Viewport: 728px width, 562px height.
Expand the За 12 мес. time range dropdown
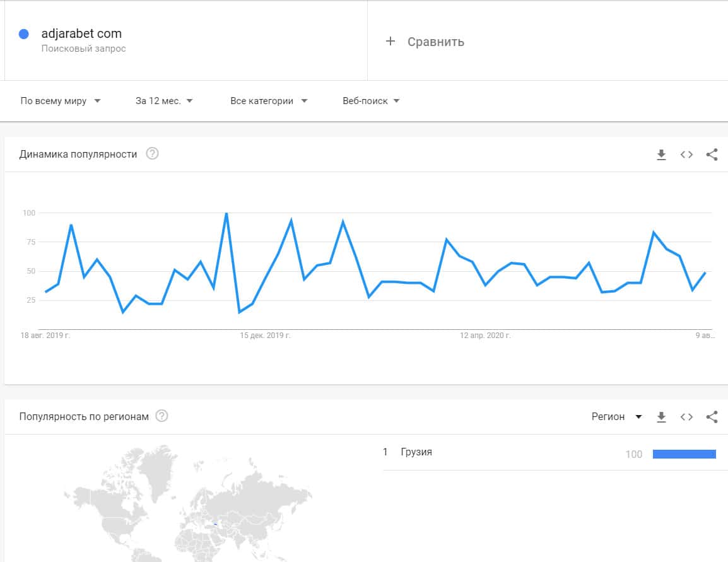(x=164, y=101)
